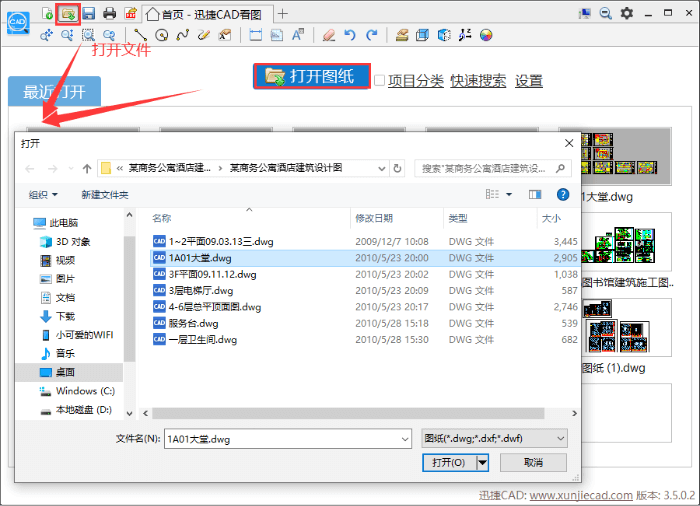The height and width of the screenshot is (506, 700).
Task: Select the linear dimension measure tool
Action: point(255,35)
